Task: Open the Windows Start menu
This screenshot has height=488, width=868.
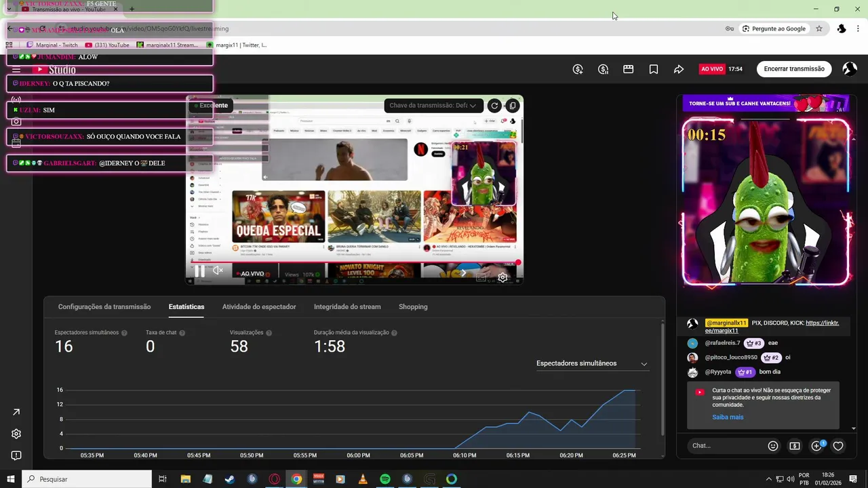Action: (x=11, y=479)
